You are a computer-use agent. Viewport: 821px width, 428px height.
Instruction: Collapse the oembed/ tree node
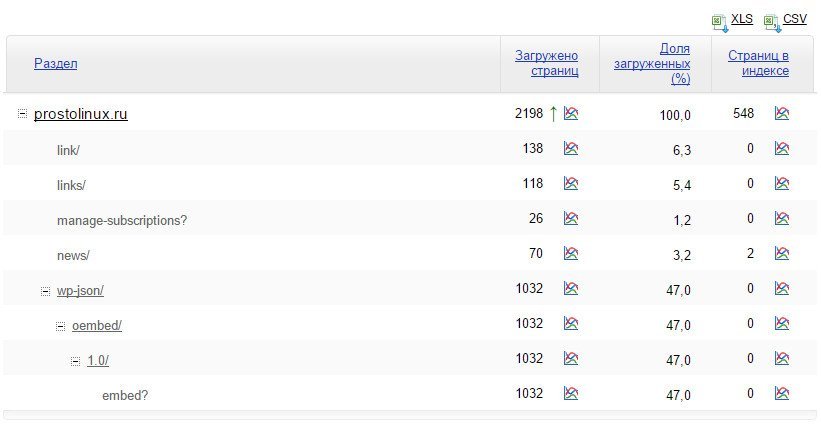click(x=61, y=326)
